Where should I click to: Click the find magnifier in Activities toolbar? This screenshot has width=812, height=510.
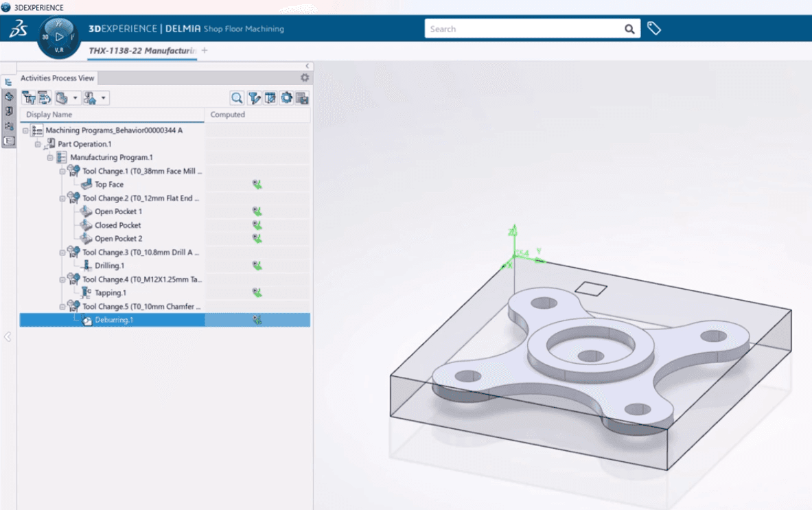tap(237, 98)
